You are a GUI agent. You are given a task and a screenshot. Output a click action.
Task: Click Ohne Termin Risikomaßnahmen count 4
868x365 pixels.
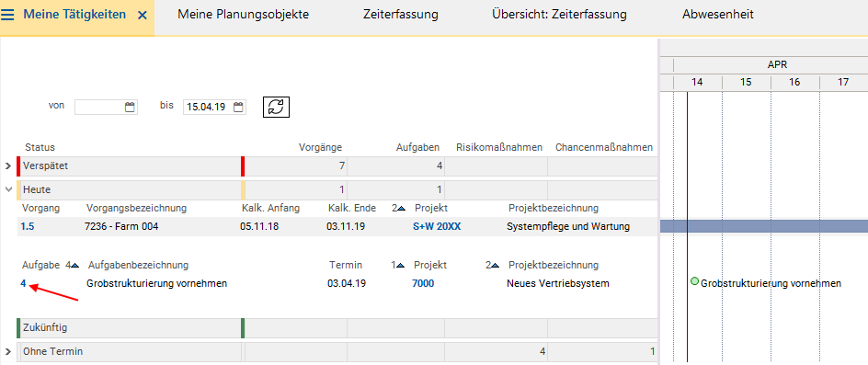(x=542, y=351)
